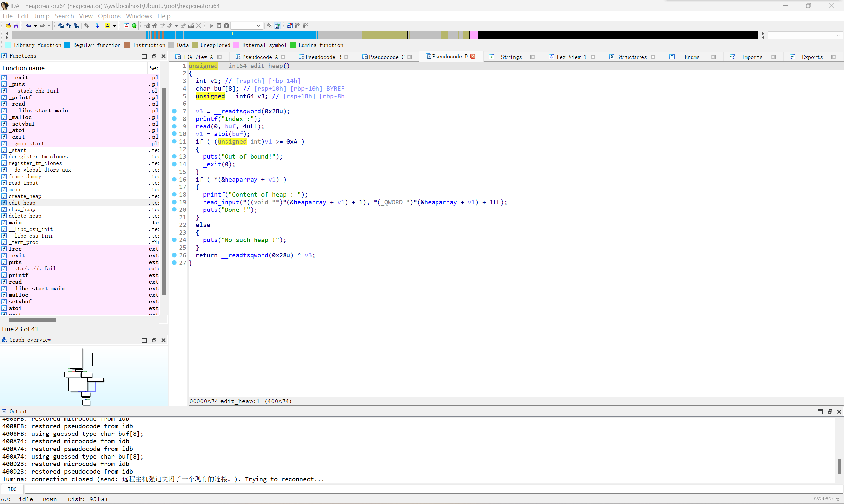Jump back with the blue arrow
This screenshot has height=504, width=844.
click(29, 26)
